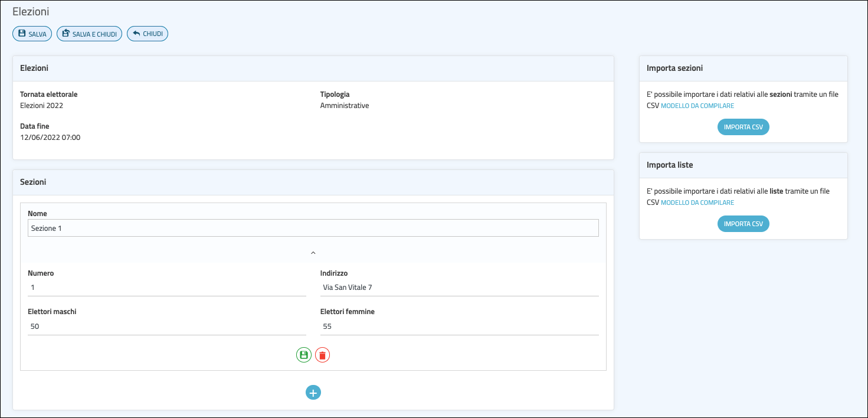The height and width of the screenshot is (418, 868).
Task: Click the CHIUDI button with the back arrow
Action: pyautogui.click(x=148, y=34)
